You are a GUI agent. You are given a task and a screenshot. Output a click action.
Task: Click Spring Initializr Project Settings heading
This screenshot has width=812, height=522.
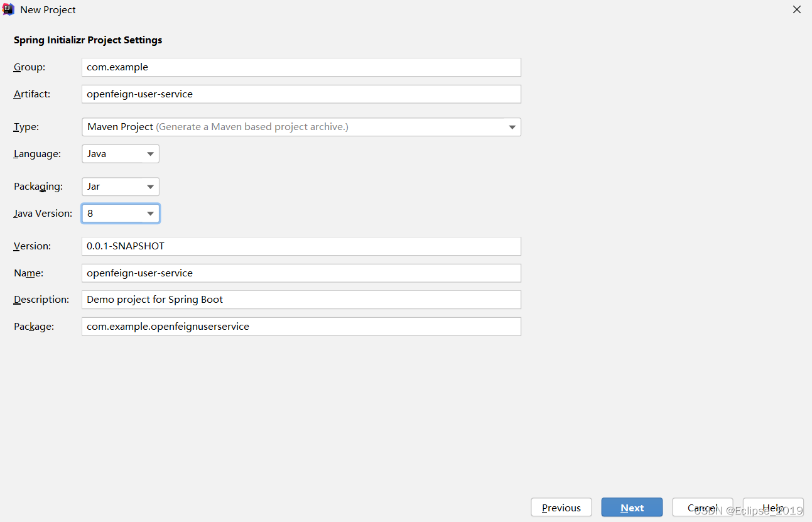[88, 40]
